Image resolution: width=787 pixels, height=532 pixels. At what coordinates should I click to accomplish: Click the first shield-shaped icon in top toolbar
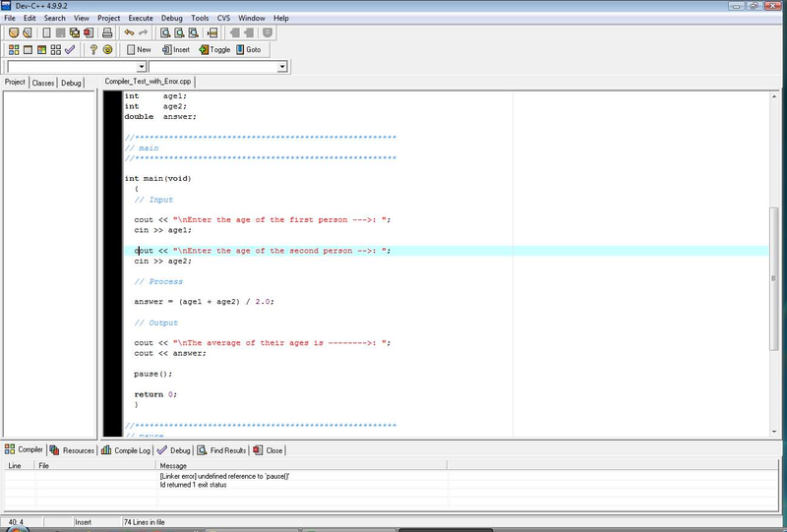point(14,33)
